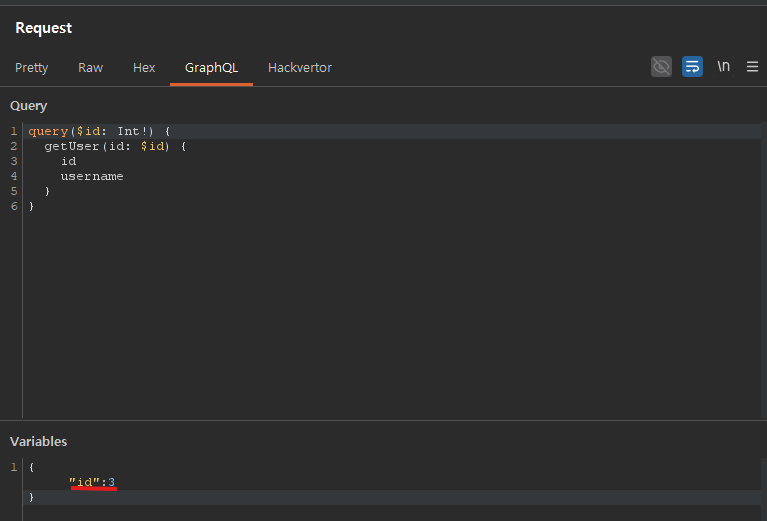Open the Hackvertor tab

[300, 68]
